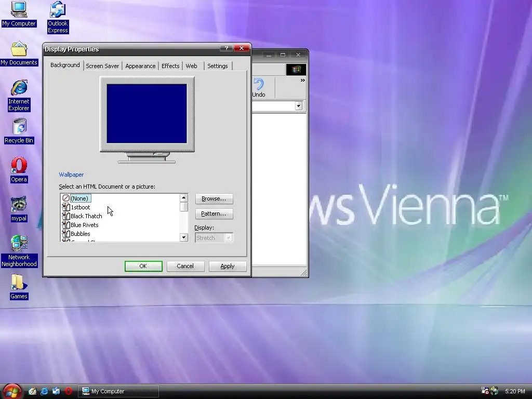
Task: Open the Appearance tab
Action: click(x=140, y=66)
